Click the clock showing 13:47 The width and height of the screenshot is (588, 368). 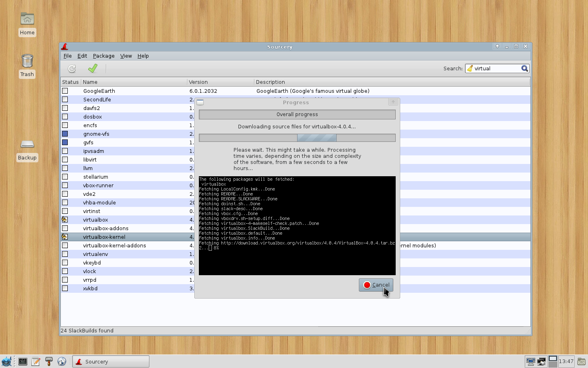(566, 361)
